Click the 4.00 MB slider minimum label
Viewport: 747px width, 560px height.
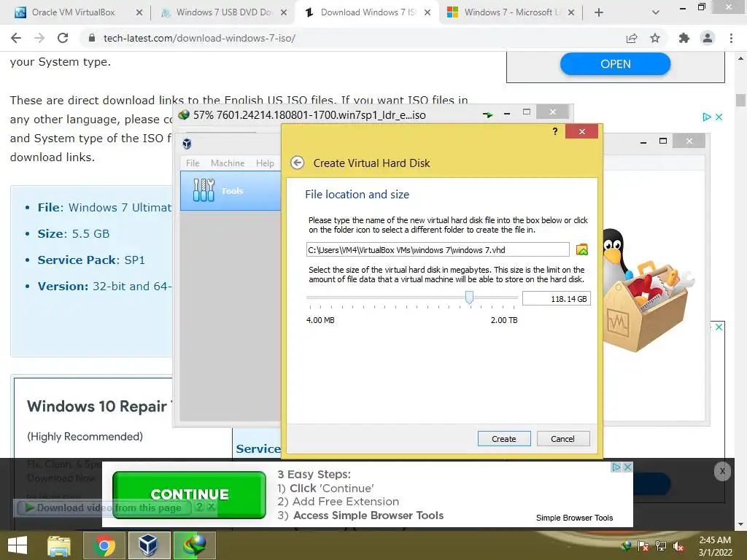[320, 320]
